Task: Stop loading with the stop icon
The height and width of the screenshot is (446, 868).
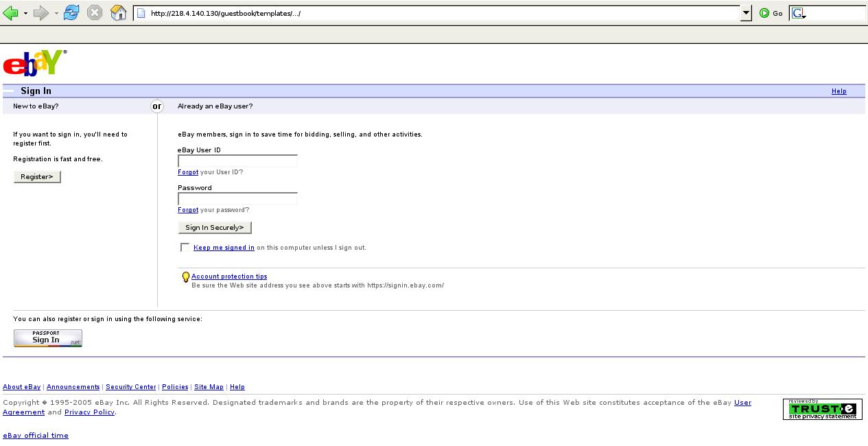Action: coord(95,13)
